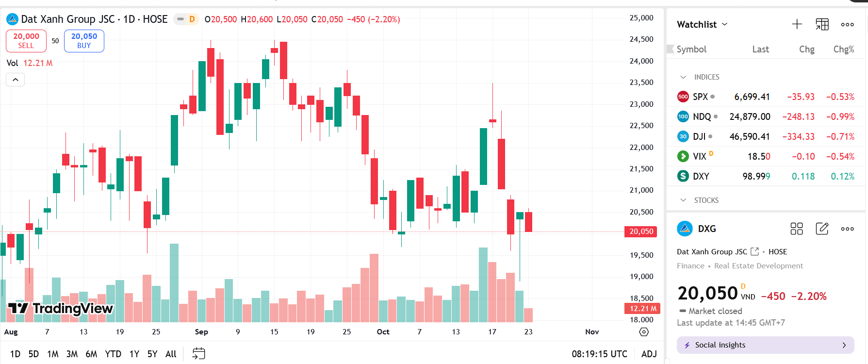The height and width of the screenshot is (364, 868).
Task: Open DXG details grid view icon
Action: [797, 229]
